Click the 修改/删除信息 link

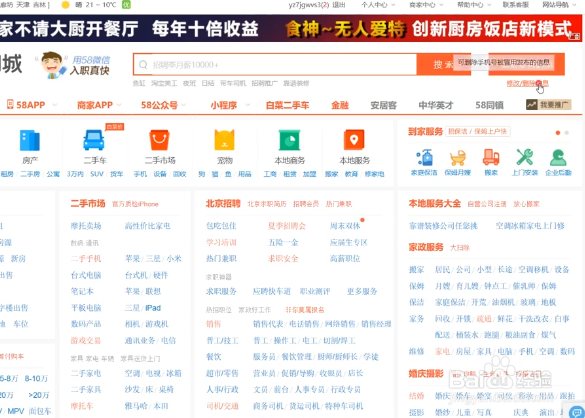(x=527, y=83)
